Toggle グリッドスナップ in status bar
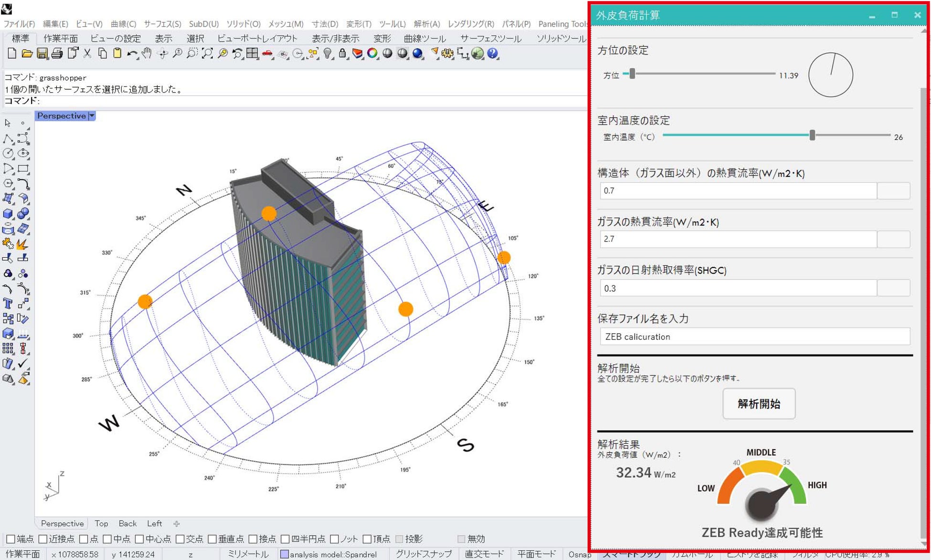The width and height of the screenshot is (931, 560). tap(423, 554)
